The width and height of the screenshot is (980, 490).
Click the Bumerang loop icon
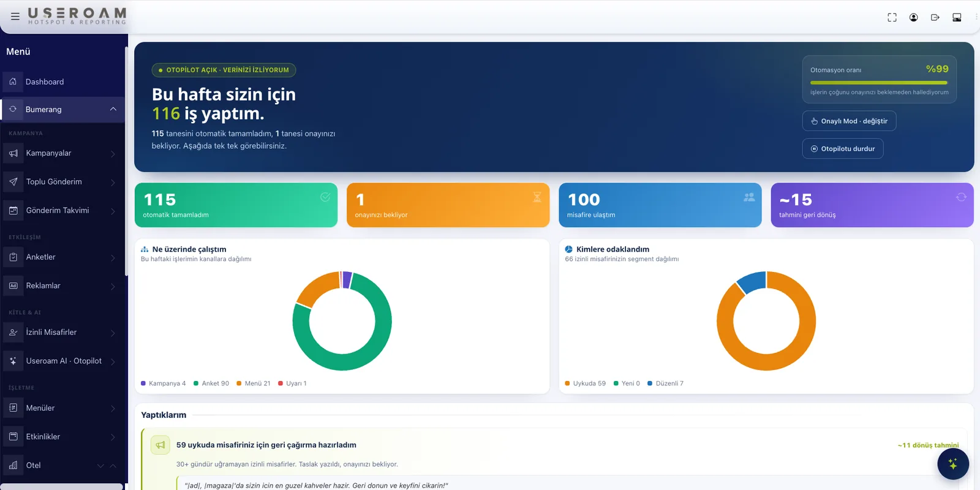(13, 109)
